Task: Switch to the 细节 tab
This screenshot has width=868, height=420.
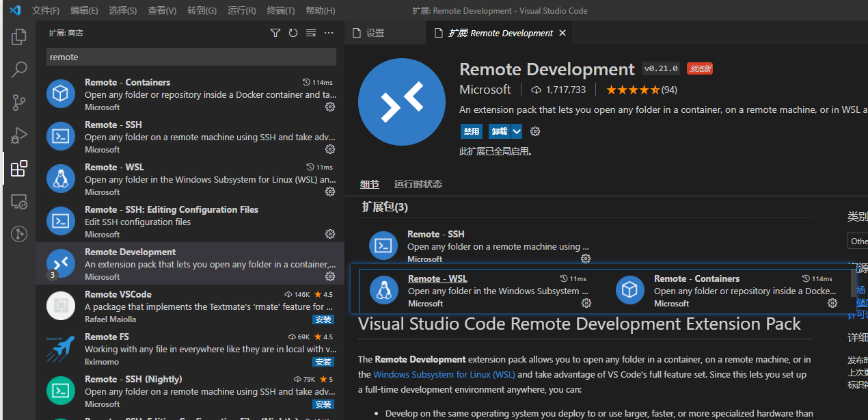Action: (370, 184)
